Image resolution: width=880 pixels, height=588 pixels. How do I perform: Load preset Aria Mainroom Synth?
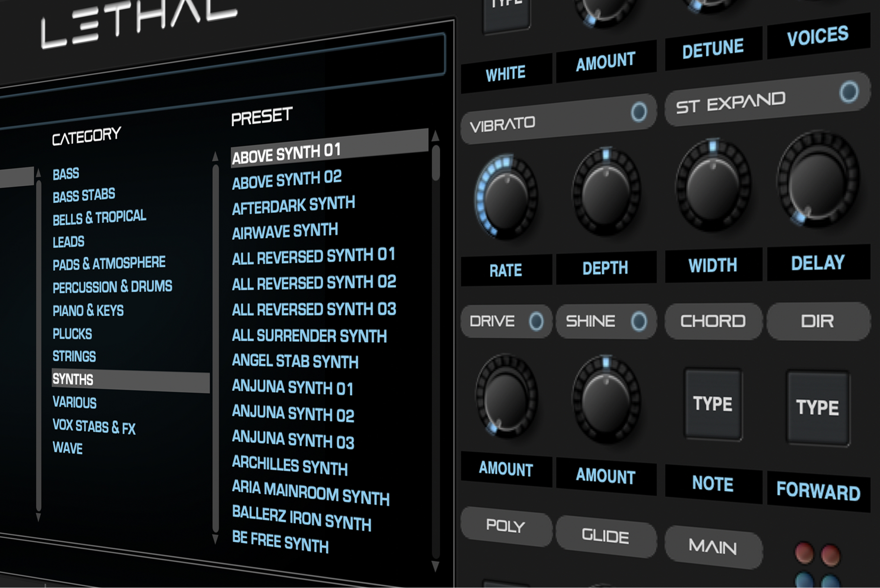311,493
